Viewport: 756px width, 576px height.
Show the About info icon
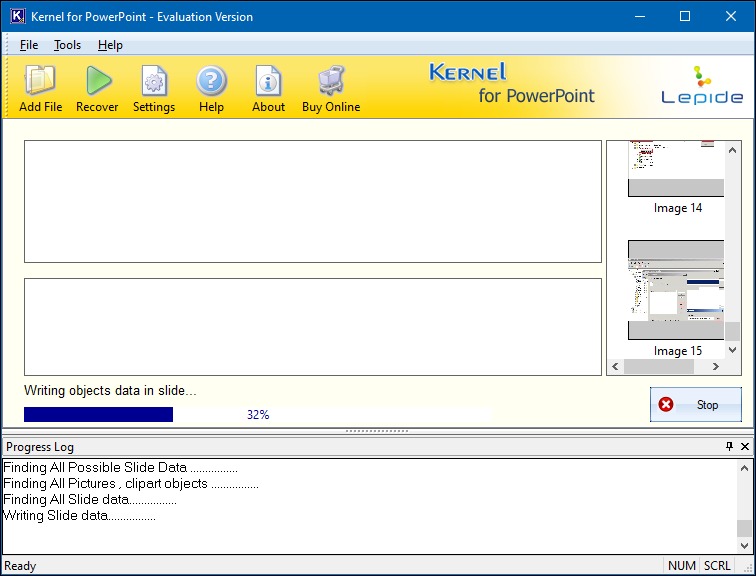(x=268, y=80)
